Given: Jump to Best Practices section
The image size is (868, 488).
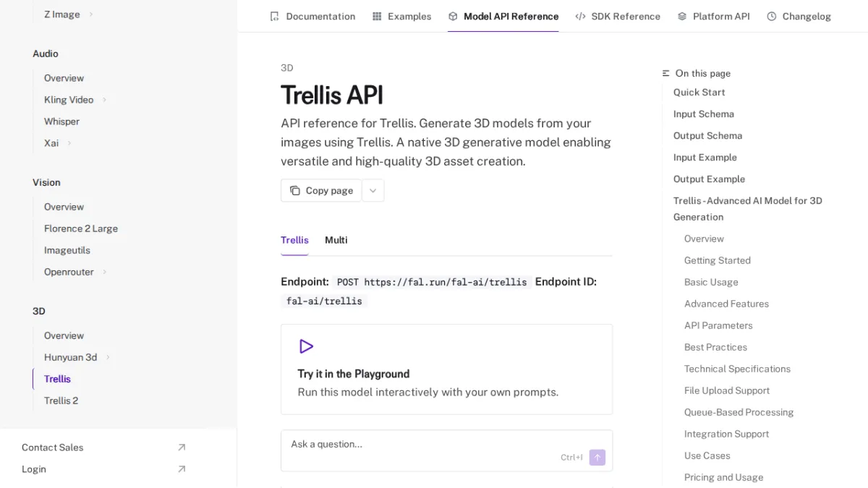Looking at the screenshot, I should (x=715, y=347).
